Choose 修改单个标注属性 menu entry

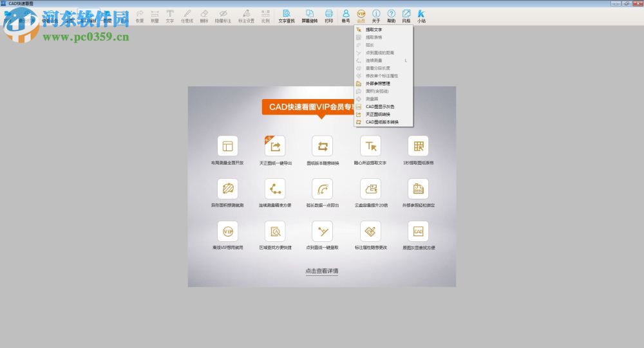pos(384,76)
